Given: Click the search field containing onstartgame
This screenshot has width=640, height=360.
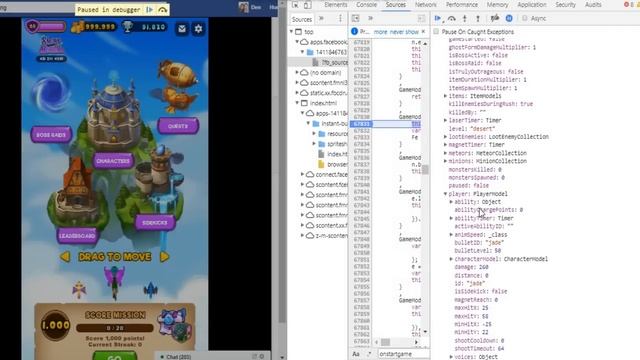Looking at the screenshot, I should (403, 354).
